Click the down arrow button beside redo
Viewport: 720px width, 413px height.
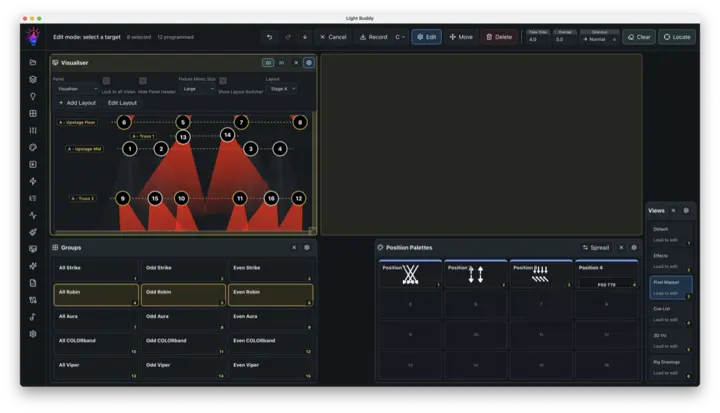(x=304, y=37)
